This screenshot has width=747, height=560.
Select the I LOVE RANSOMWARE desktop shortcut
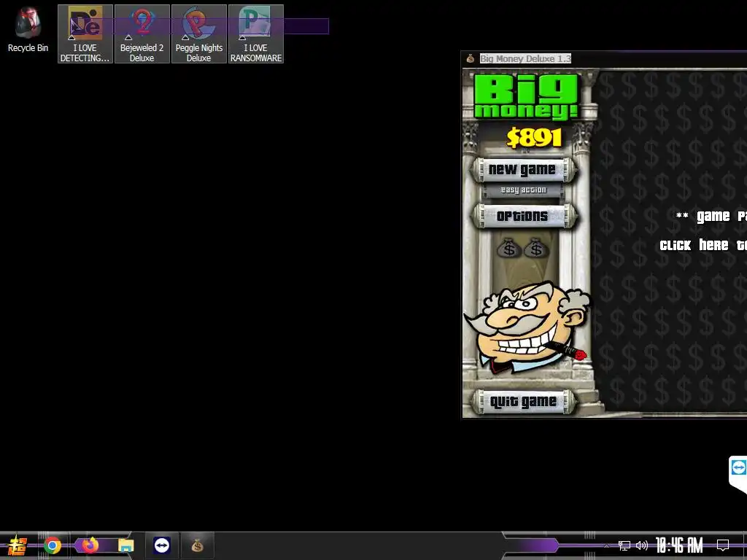[256, 34]
